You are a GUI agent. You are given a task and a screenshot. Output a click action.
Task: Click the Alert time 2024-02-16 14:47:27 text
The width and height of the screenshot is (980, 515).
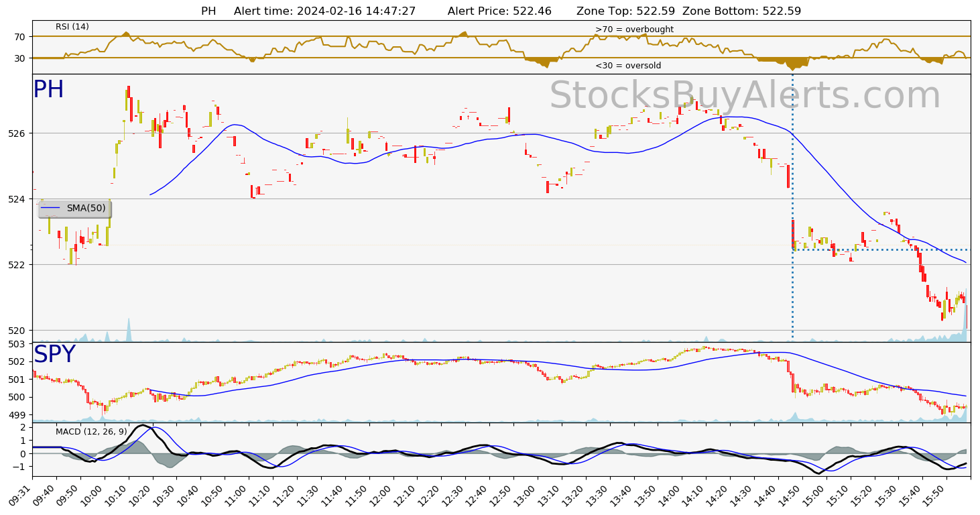coord(324,11)
